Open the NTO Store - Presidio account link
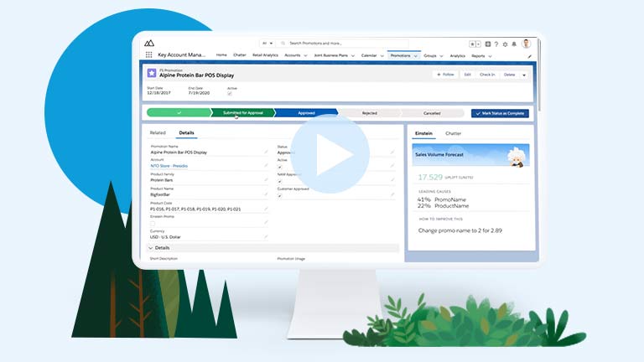 tap(169, 167)
